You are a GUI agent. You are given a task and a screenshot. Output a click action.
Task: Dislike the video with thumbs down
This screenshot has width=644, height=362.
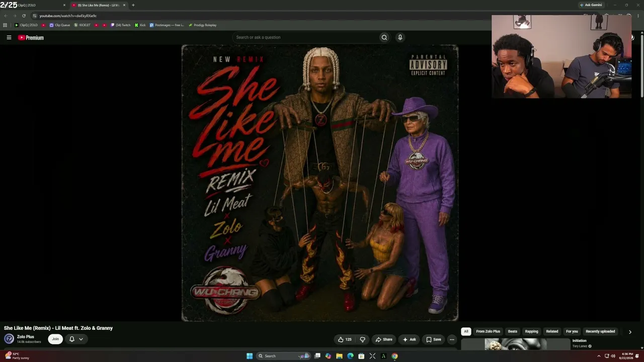tap(362, 339)
